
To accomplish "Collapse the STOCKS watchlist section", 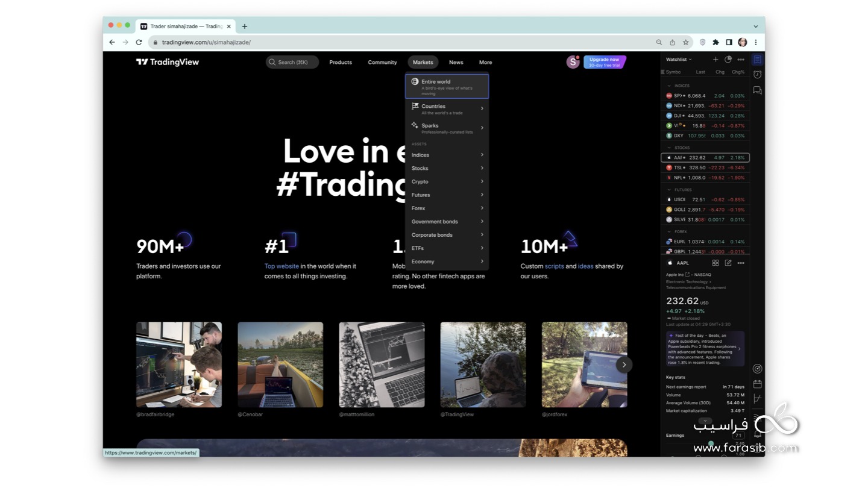I will click(x=669, y=148).
